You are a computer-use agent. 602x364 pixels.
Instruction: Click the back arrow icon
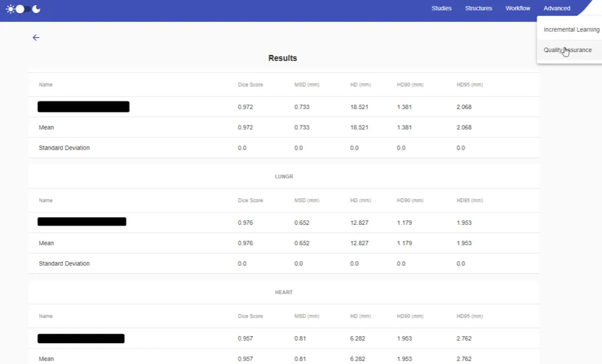36,38
